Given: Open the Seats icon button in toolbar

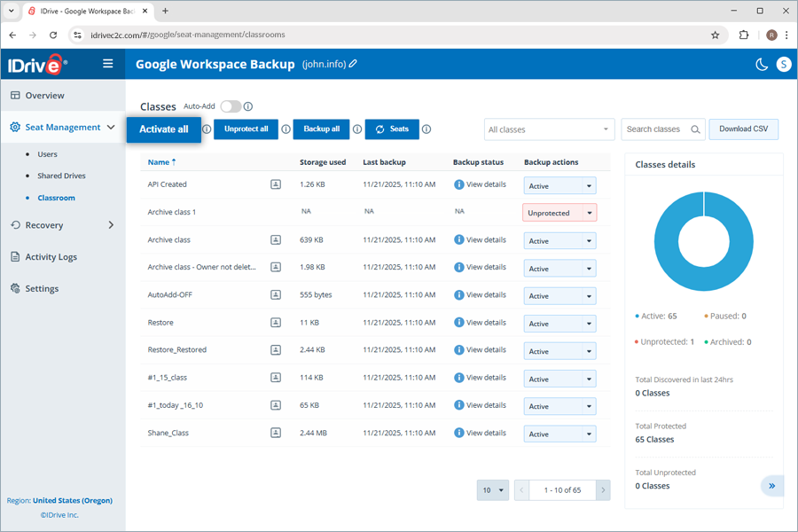Looking at the screenshot, I should pos(391,129).
